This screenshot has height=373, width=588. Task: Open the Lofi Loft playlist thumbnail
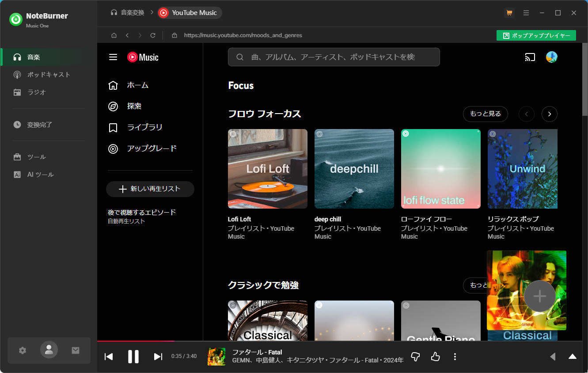point(267,168)
